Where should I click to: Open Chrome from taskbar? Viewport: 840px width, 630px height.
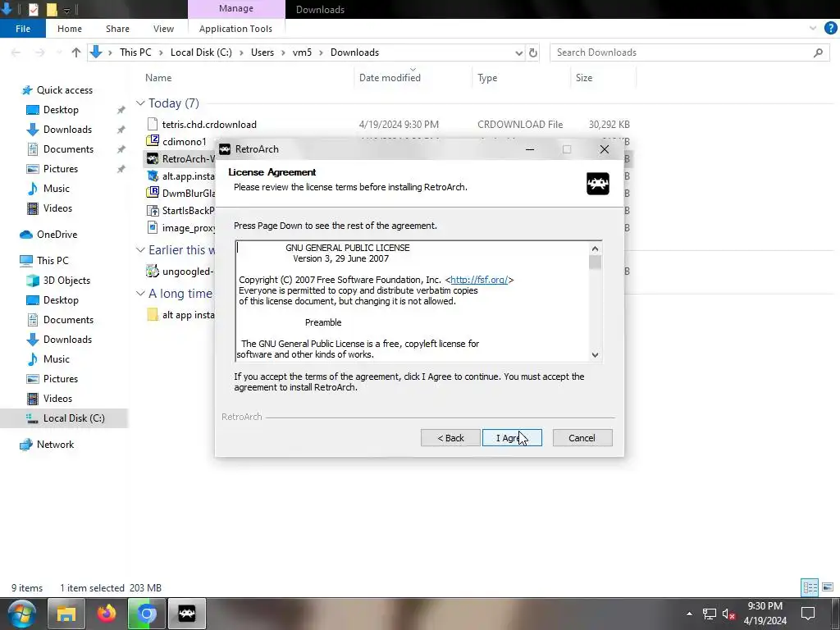146,614
